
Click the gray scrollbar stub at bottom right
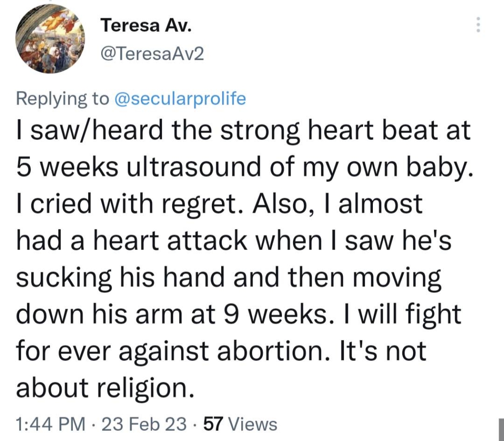click(501, 429)
